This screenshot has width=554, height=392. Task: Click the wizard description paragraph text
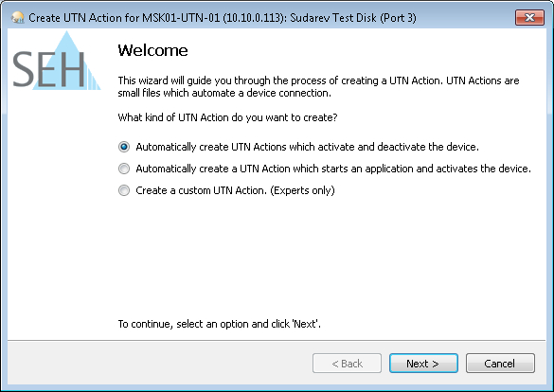tap(318, 86)
